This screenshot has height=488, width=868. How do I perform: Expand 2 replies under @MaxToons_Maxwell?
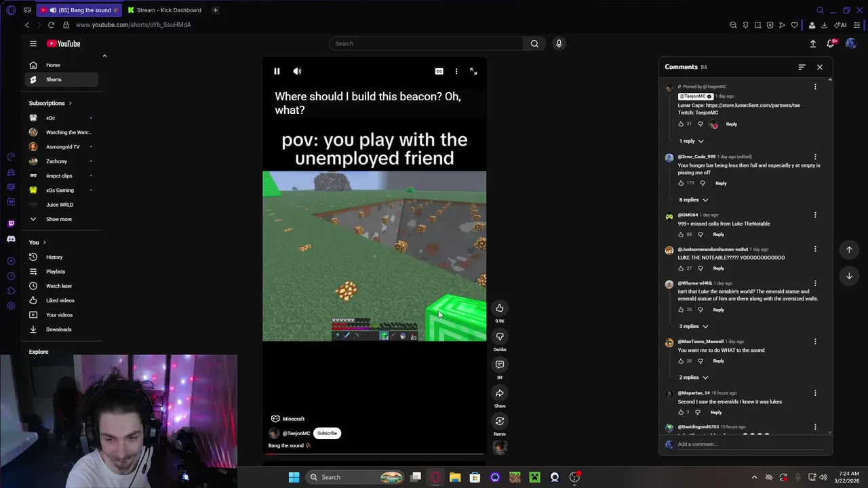pyautogui.click(x=694, y=378)
